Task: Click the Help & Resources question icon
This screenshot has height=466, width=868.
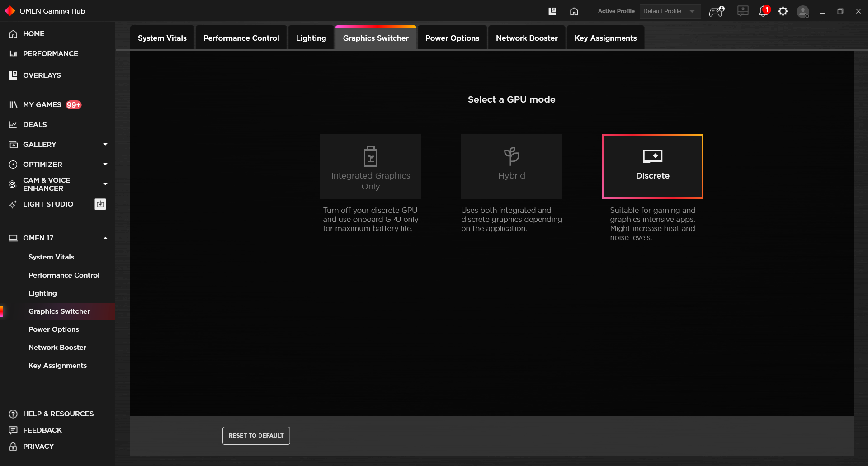Action: 13,414
